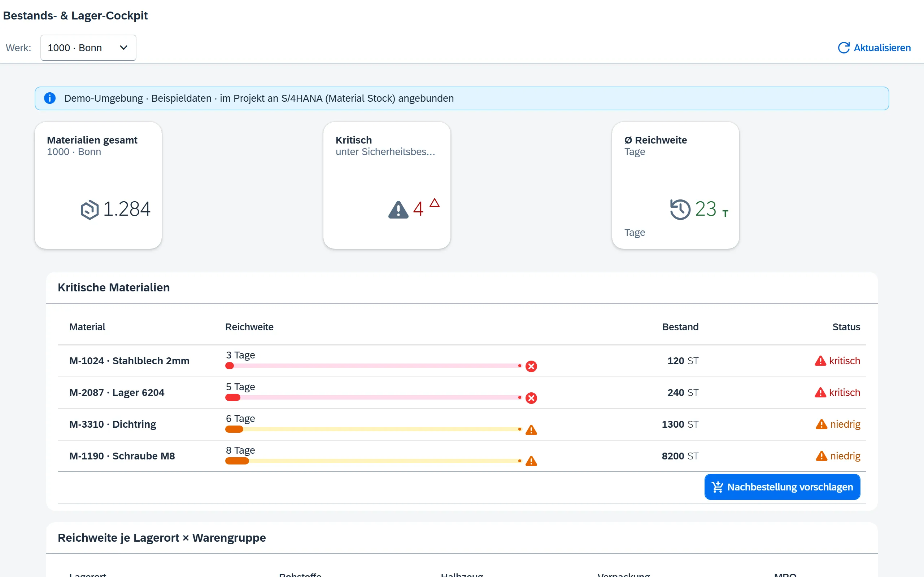Click the shopping cart icon on Nachbestellung button
Viewport: 924px width, 577px height.
pos(718,487)
